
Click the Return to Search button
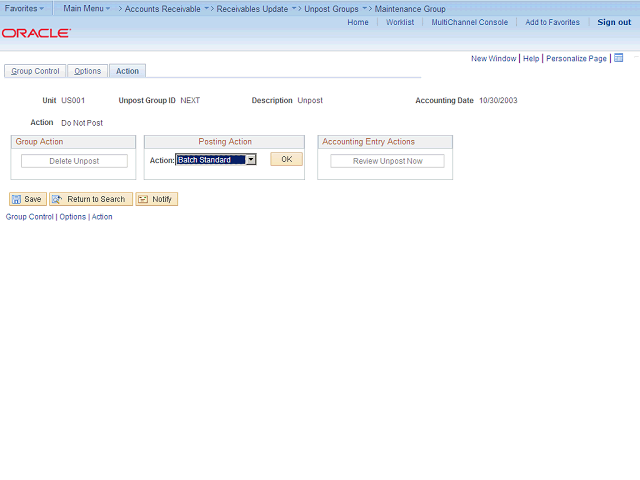(x=91, y=199)
